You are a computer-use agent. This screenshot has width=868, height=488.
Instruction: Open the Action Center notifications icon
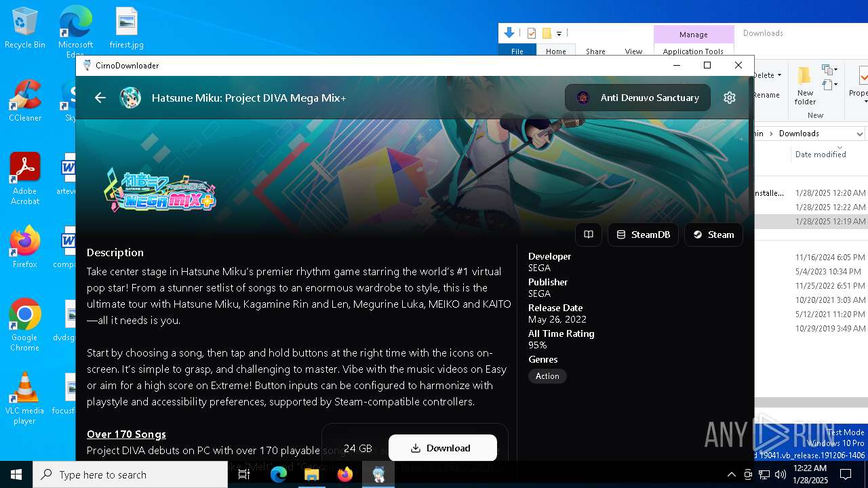tap(846, 474)
